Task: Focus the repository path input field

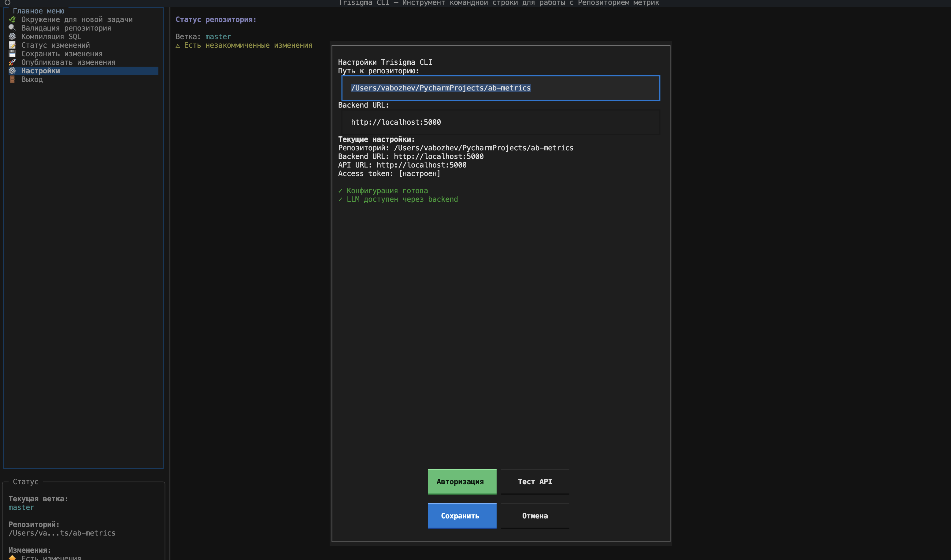Action: 500,88
